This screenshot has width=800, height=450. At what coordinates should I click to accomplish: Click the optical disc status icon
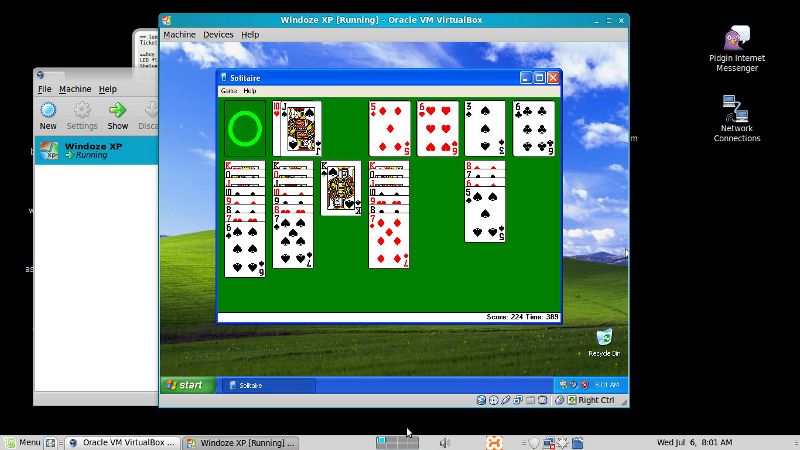point(493,400)
